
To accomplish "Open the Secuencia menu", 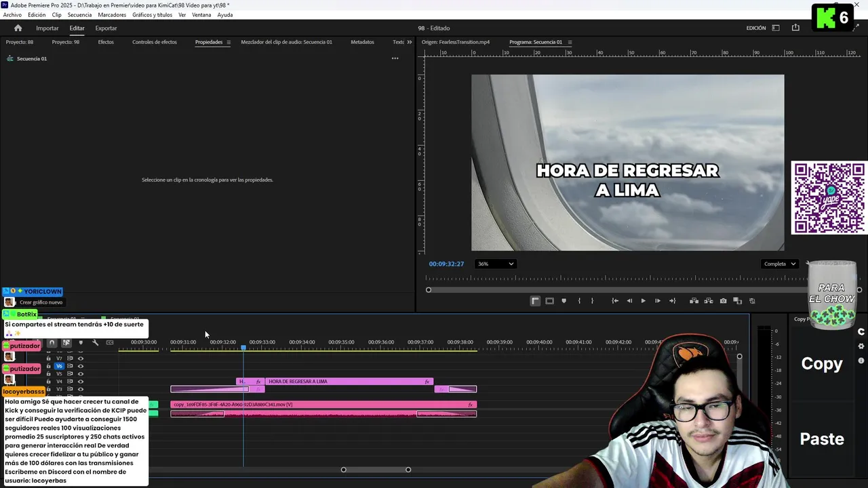I will (79, 15).
